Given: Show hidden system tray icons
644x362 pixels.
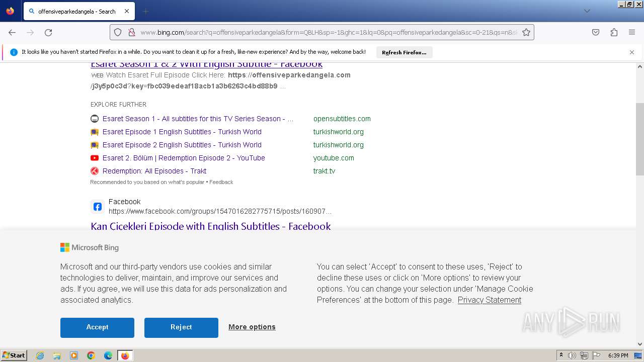Looking at the screenshot, I should 561,355.
